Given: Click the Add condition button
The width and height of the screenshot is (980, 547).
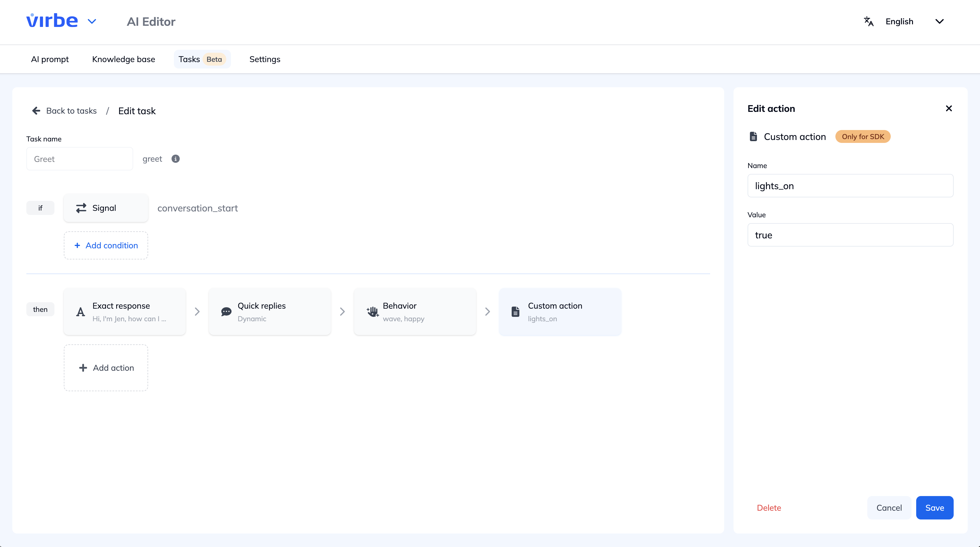Looking at the screenshot, I should coord(106,245).
